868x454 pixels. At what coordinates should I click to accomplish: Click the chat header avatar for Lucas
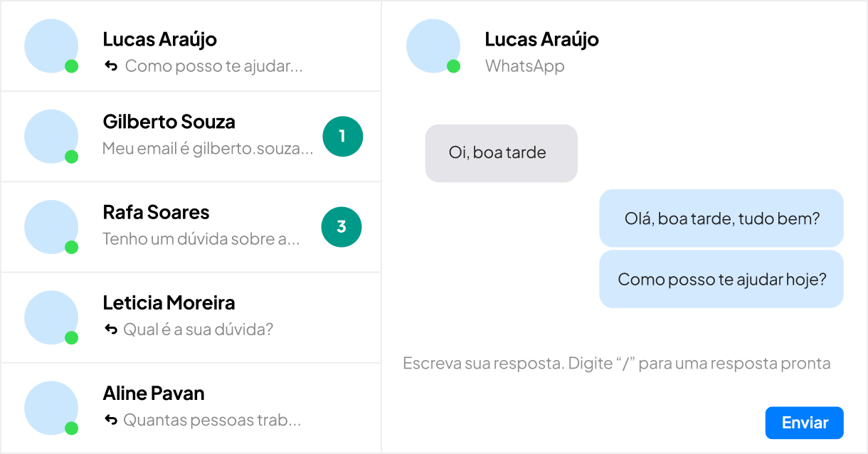click(x=433, y=46)
